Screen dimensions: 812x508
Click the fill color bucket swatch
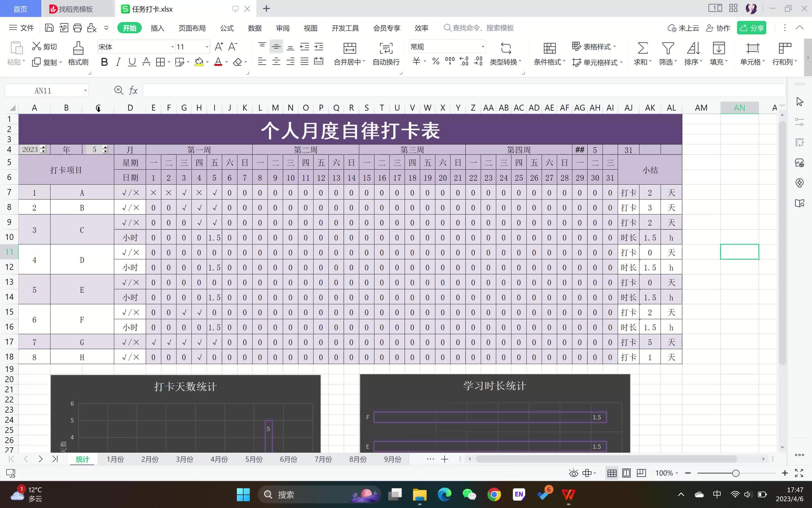pos(199,62)
